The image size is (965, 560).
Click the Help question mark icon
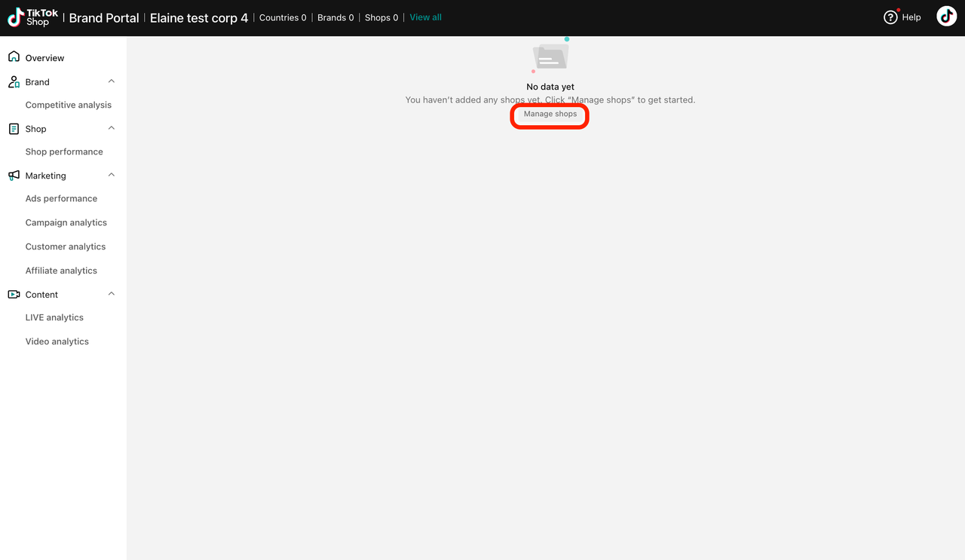tap(890, 17)
